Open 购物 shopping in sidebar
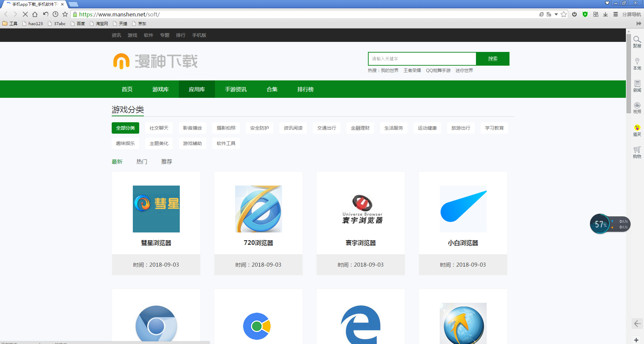Viewport: 644px width, 344px height. pos(637,152)
